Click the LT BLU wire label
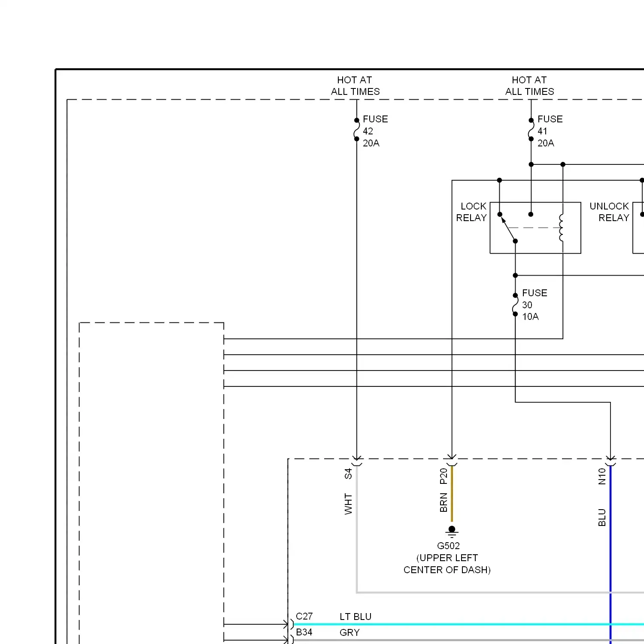This screenshot has height=644, width=644. coord(355,617)
